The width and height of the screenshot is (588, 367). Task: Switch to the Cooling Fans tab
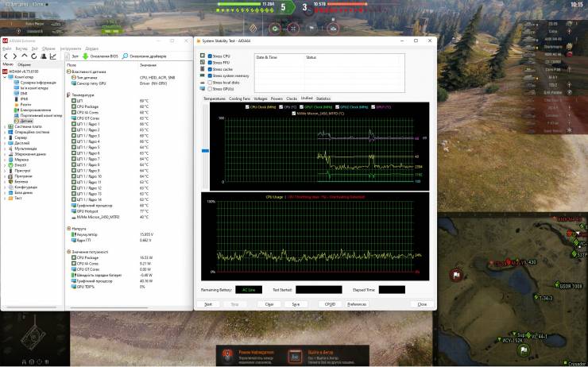point(239,99)
